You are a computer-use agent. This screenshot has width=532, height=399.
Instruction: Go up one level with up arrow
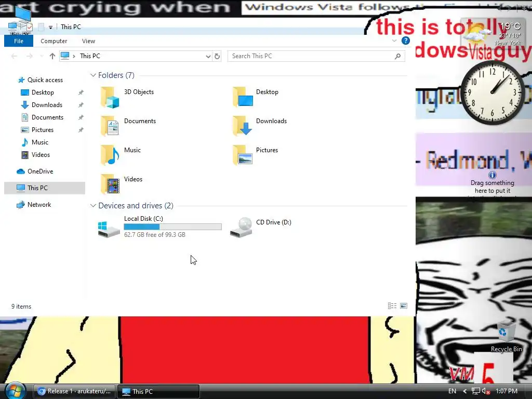[52, 56]
